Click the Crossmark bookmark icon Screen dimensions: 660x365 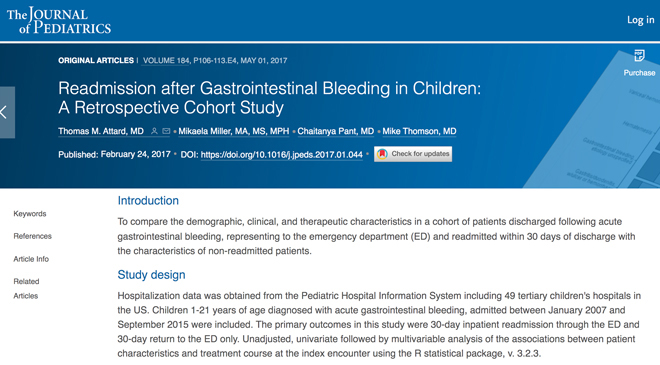click(382, 154)
